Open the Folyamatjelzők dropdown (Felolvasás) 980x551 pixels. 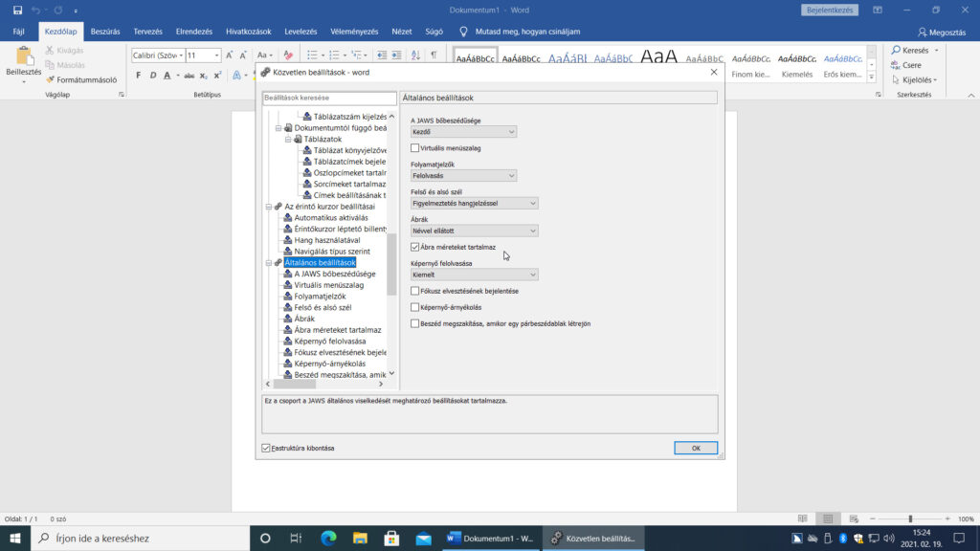[x=463, y=176]
